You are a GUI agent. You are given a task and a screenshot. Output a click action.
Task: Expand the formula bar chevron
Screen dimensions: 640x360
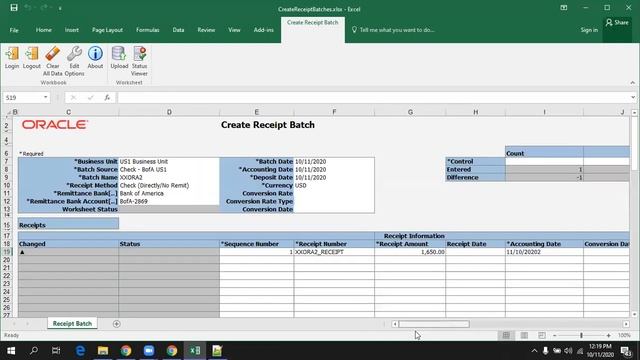[x=633, y=98]
